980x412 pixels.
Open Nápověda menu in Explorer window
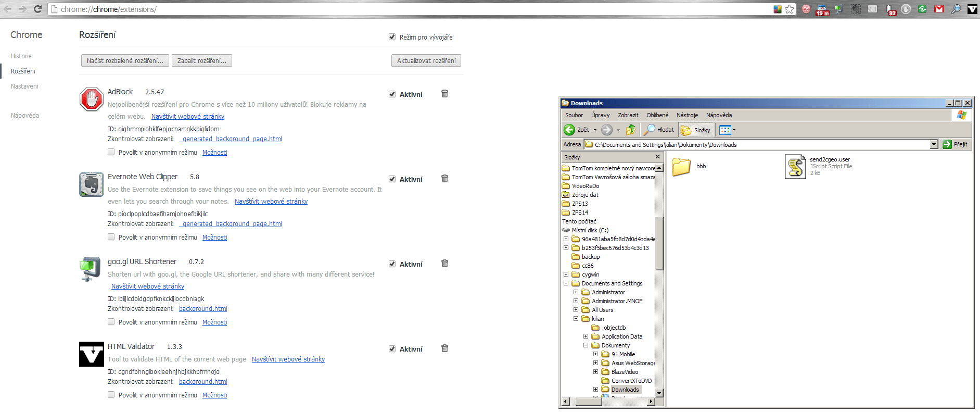point(719,115)
